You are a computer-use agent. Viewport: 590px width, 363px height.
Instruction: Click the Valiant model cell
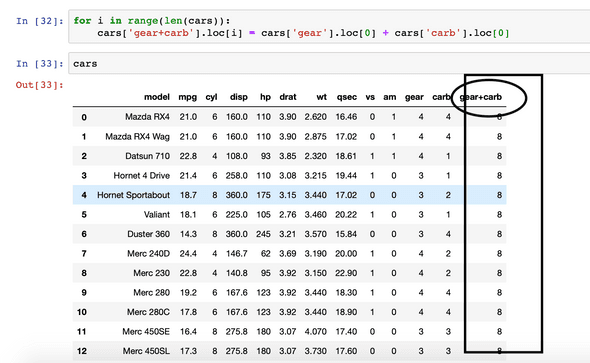157,214
